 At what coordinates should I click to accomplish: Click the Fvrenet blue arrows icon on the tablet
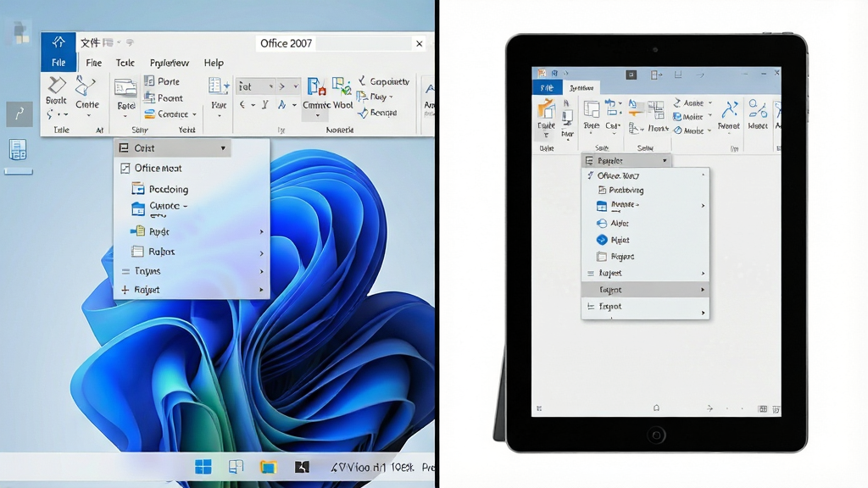[729, 109]
